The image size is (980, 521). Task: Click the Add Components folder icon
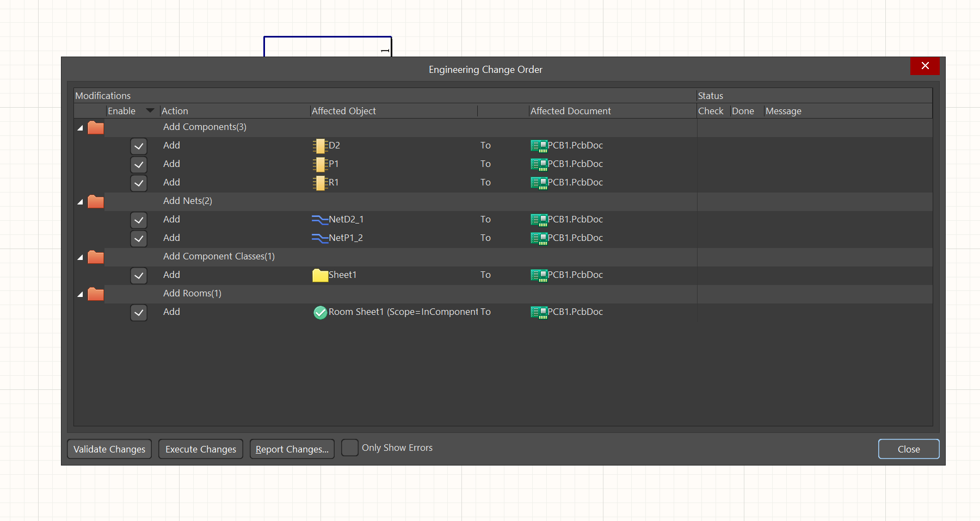click(96, 128)
